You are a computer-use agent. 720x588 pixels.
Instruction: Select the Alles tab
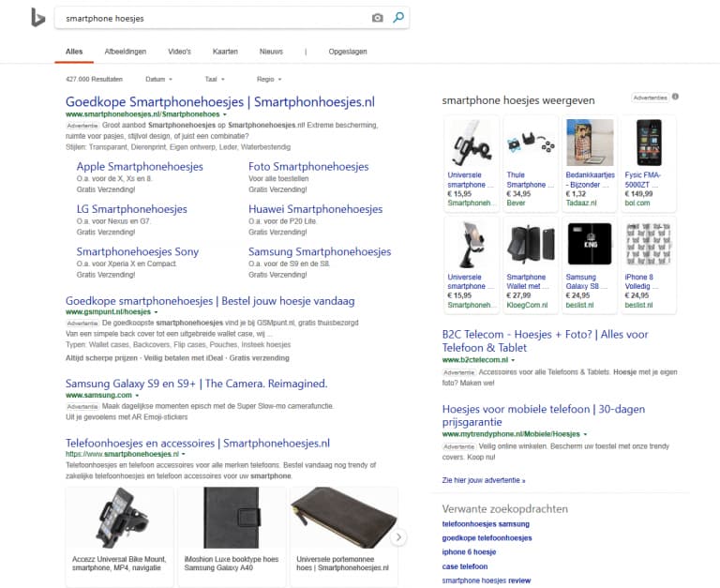point(74,52)
